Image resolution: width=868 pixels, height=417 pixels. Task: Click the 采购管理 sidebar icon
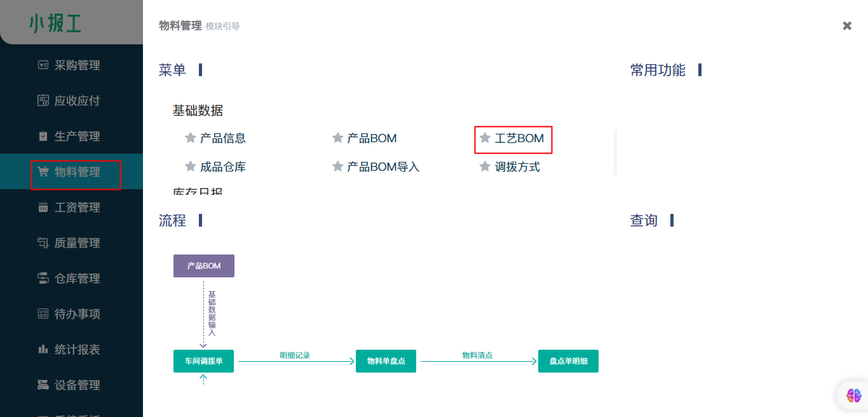[43, 65]
